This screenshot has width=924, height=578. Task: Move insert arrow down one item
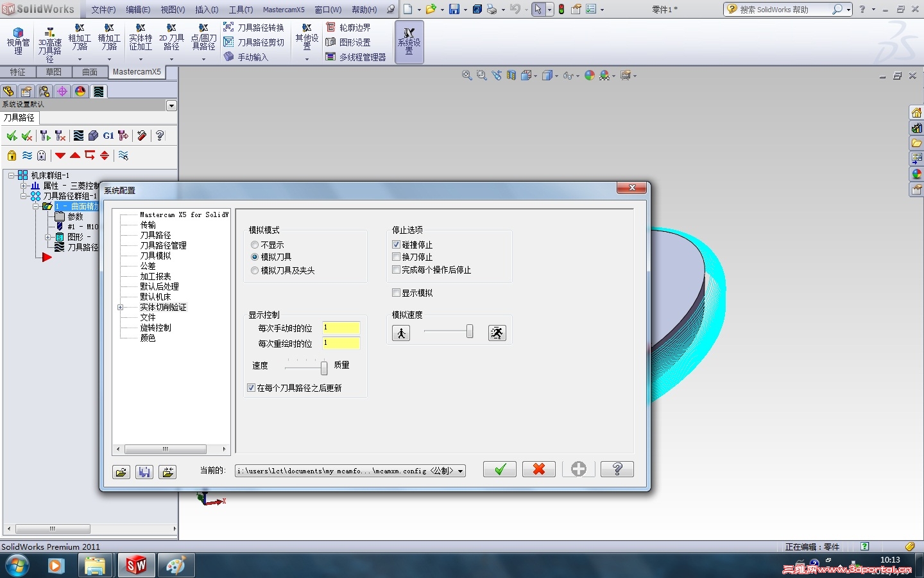coord(60,155)
